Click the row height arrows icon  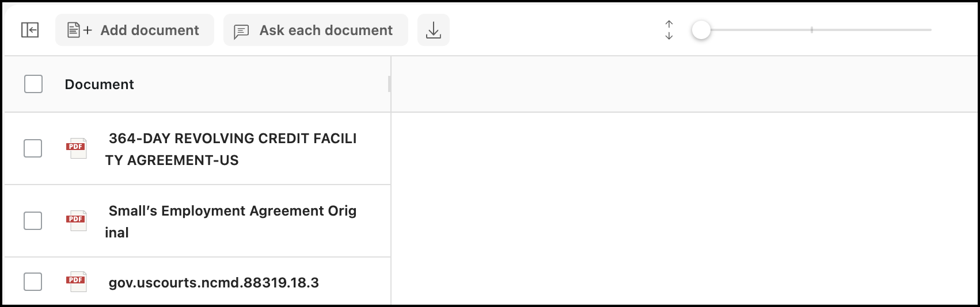(669, 30)
